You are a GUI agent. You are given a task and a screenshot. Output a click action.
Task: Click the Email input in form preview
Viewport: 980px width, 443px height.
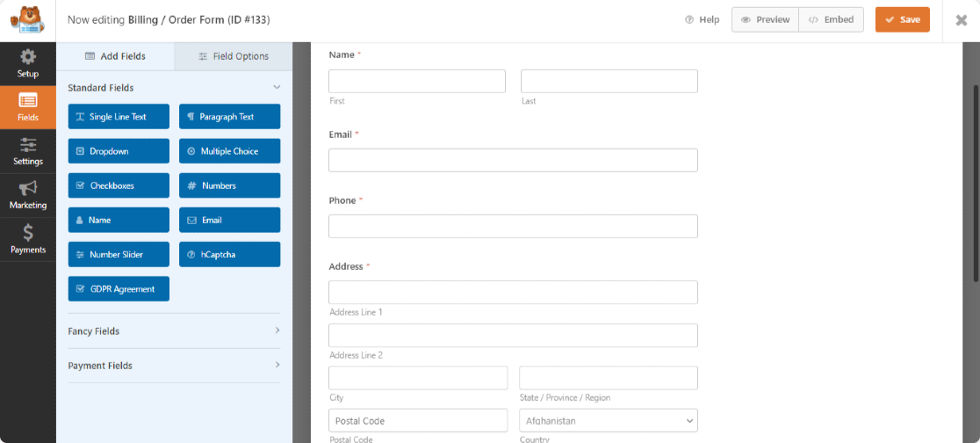pos(513,160)
